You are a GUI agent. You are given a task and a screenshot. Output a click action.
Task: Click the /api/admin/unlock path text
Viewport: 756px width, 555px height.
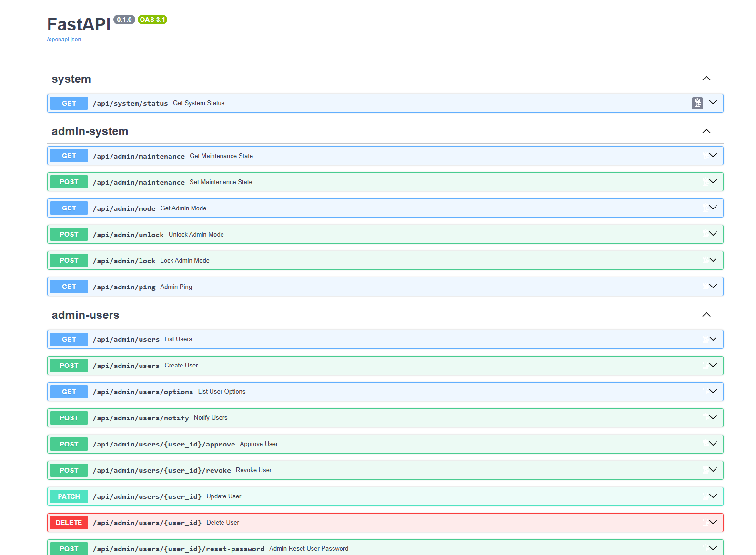[128, 235]
